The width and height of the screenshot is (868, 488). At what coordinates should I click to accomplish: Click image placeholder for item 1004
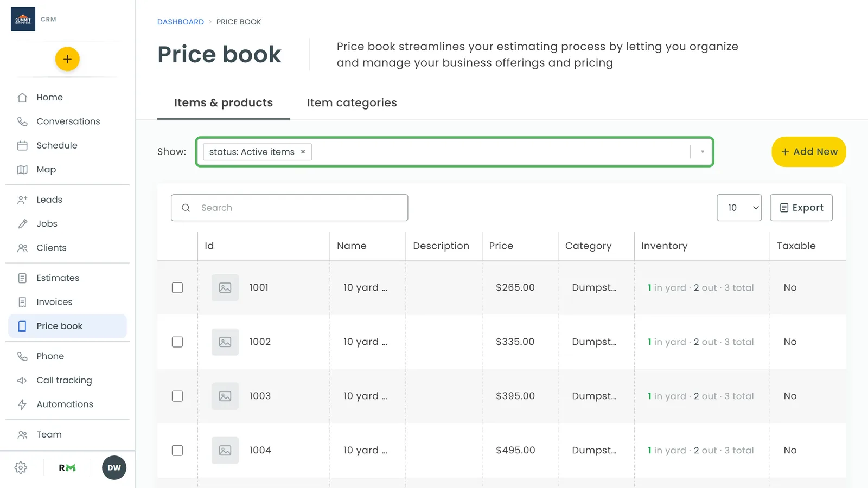[225, 450]
